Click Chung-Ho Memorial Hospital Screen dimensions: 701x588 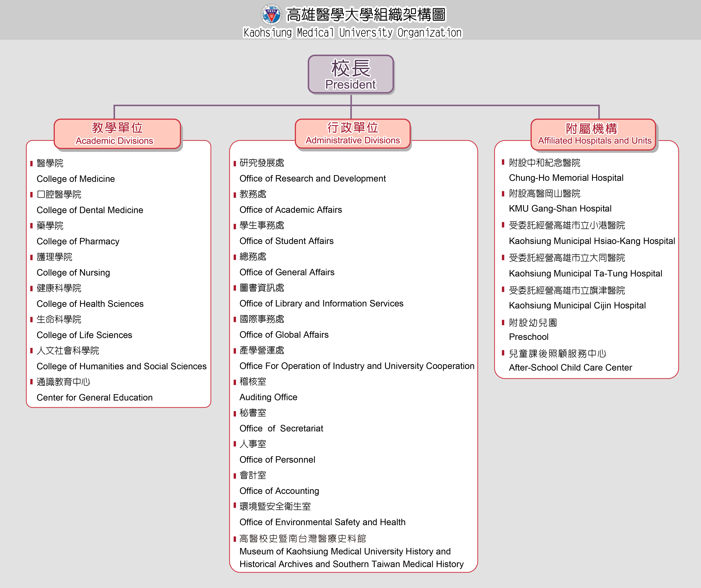[566, 178]
